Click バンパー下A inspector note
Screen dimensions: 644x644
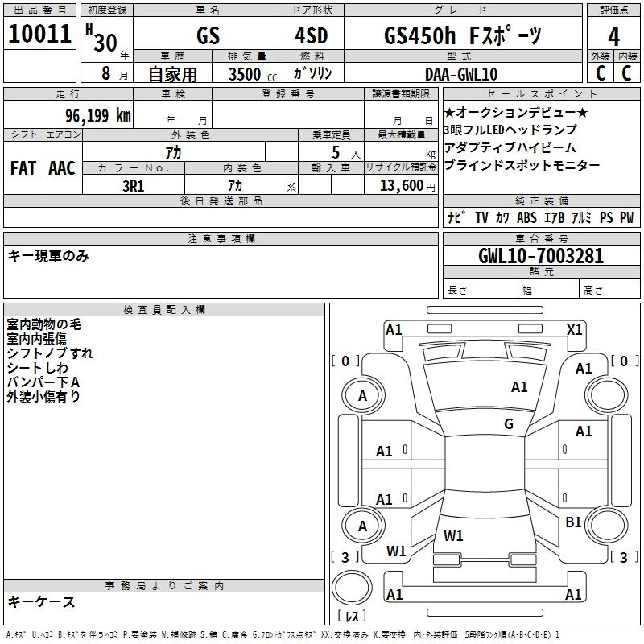pos(43,382)
